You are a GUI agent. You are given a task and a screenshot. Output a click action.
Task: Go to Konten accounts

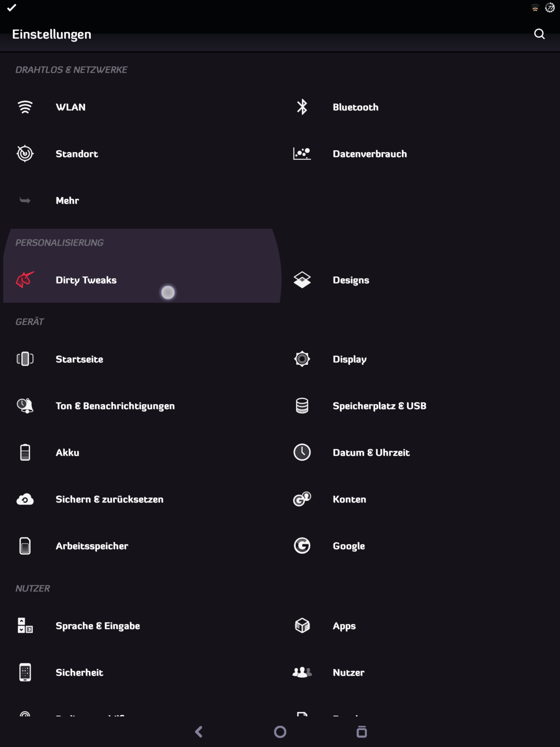(349, 499)
